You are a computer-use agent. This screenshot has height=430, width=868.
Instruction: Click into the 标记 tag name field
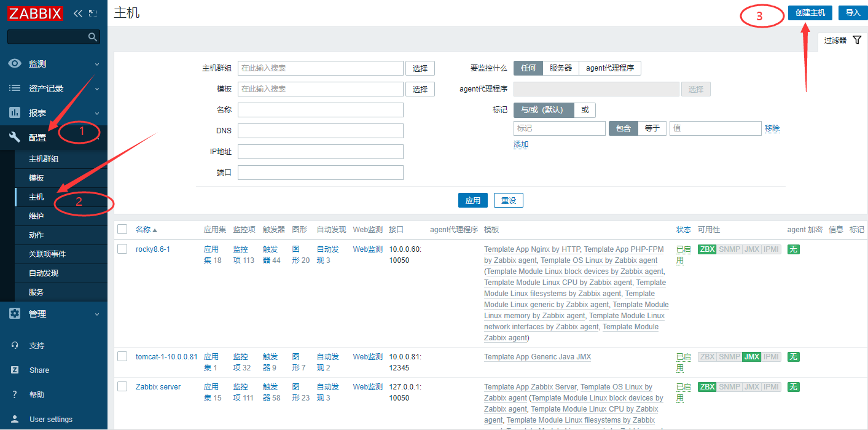(560, 128)
